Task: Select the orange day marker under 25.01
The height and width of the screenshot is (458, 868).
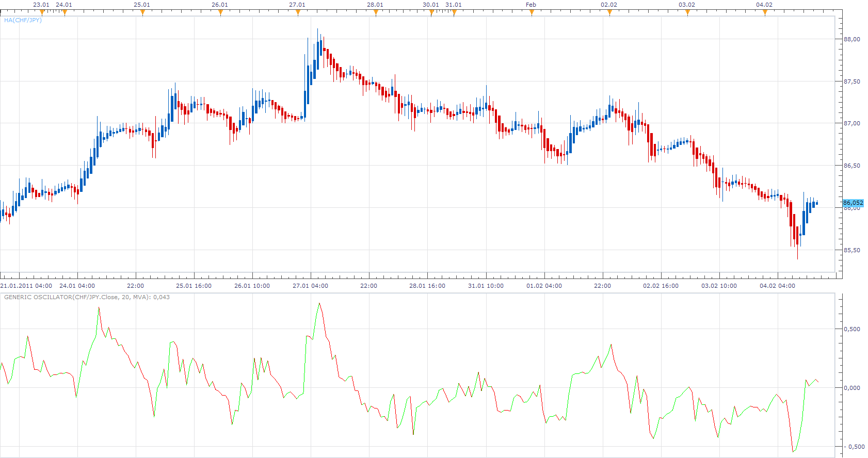Action: pyautogui.click(x=142, y=12)
